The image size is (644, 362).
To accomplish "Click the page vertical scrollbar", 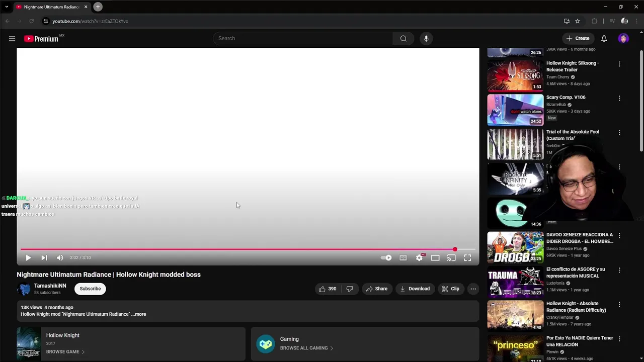I will point(641,101).
